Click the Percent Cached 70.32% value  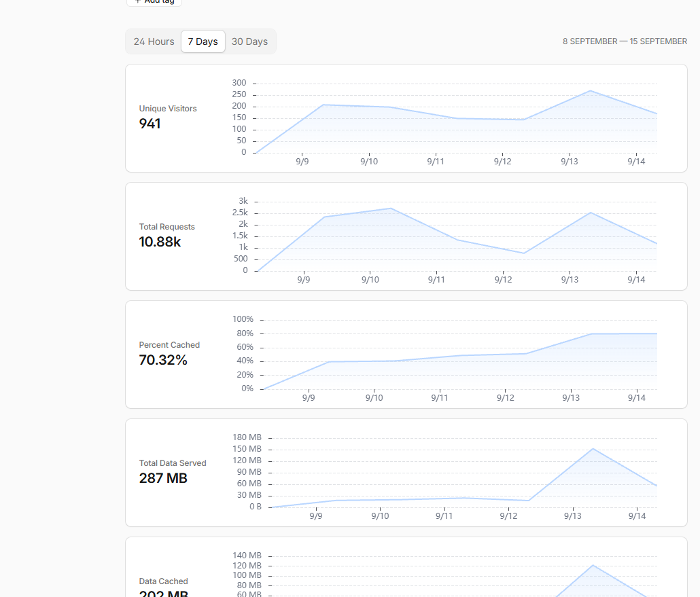point(163,360)
